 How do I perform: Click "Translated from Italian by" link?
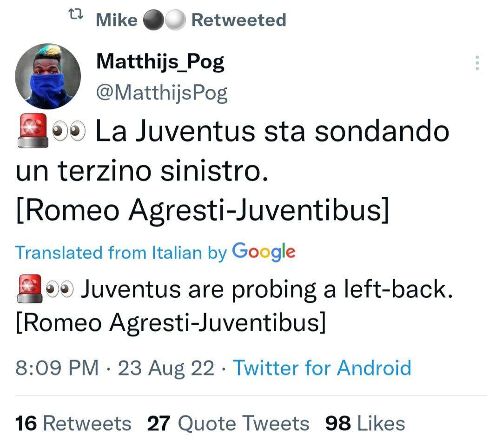121,252
